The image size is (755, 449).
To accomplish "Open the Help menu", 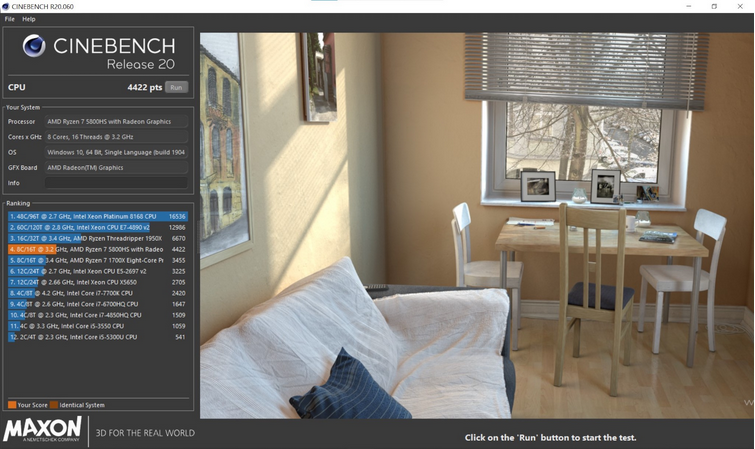I will pyautogui.click(x=29, y=19).
